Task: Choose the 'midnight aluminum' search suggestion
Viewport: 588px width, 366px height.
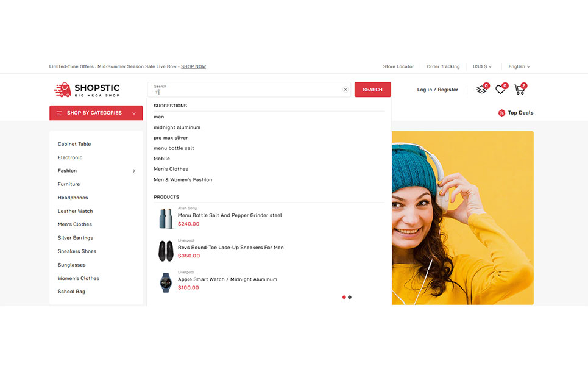Action: click(177, 127)
